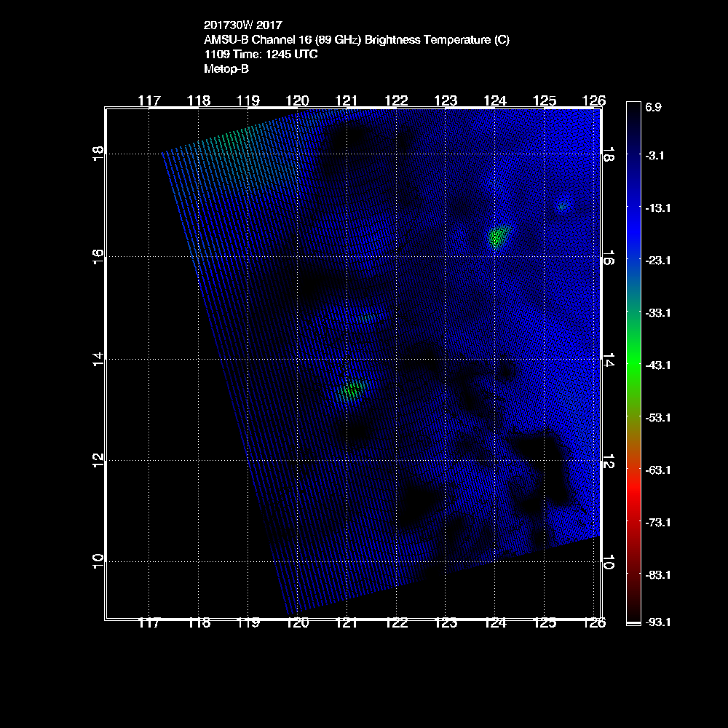Click the green section of the color bar

coord(632,364)
